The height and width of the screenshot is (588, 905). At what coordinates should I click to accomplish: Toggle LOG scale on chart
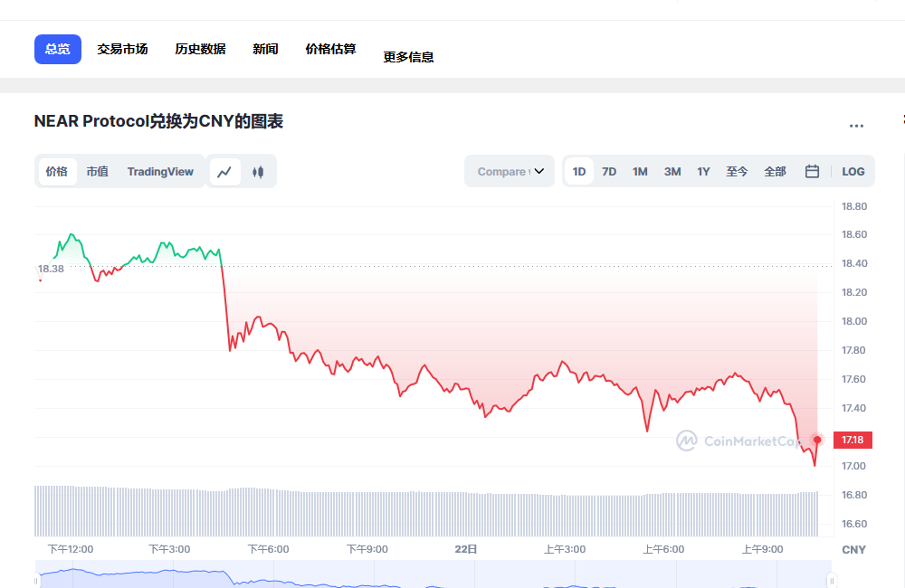853,171
